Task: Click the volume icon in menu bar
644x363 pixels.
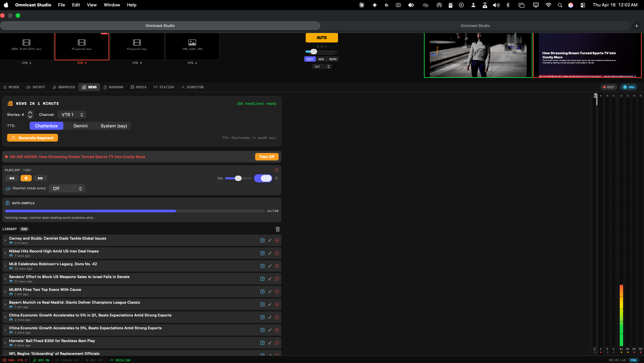Action: (496, 5)
